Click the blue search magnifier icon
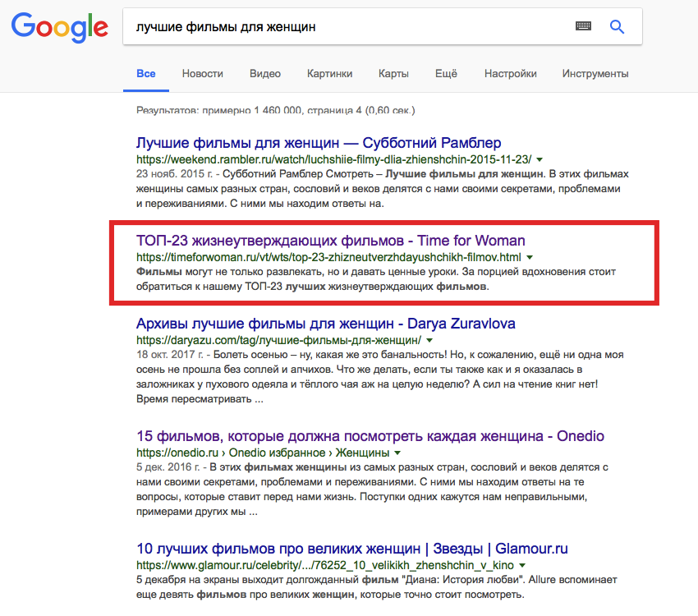 (617, 27)
